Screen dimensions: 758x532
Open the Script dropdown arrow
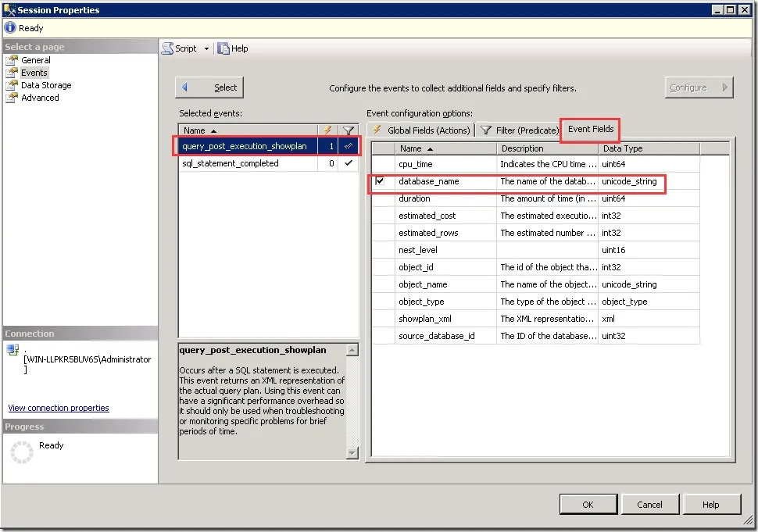click(206, 48)
